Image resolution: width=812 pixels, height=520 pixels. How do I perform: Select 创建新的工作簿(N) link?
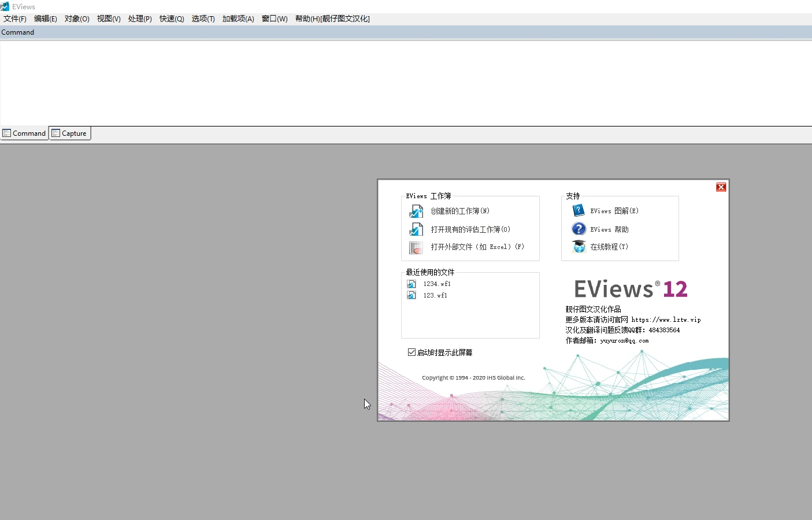460,211
